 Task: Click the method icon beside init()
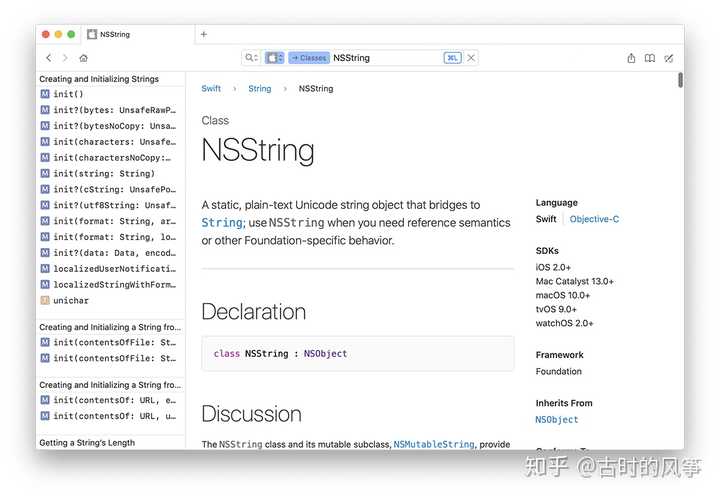45,94
